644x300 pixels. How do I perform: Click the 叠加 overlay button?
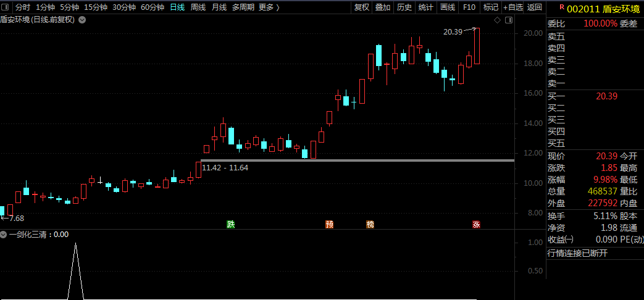click(383, 7)
